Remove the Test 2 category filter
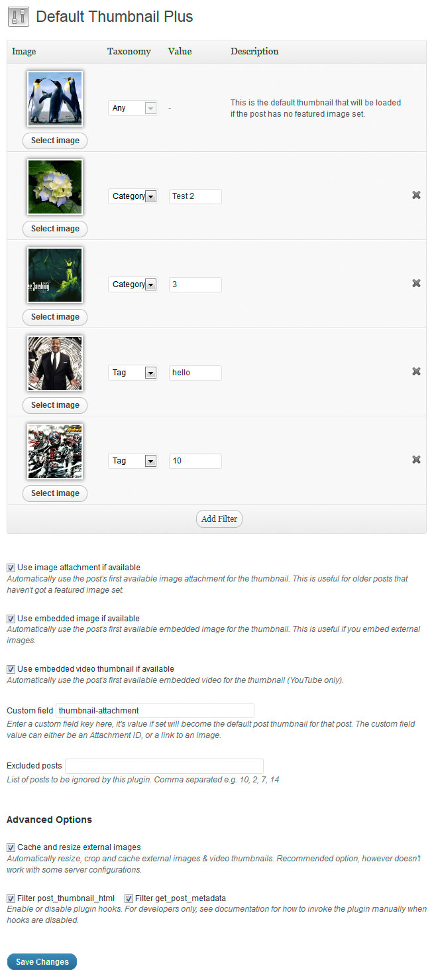 tap(416, 195)
